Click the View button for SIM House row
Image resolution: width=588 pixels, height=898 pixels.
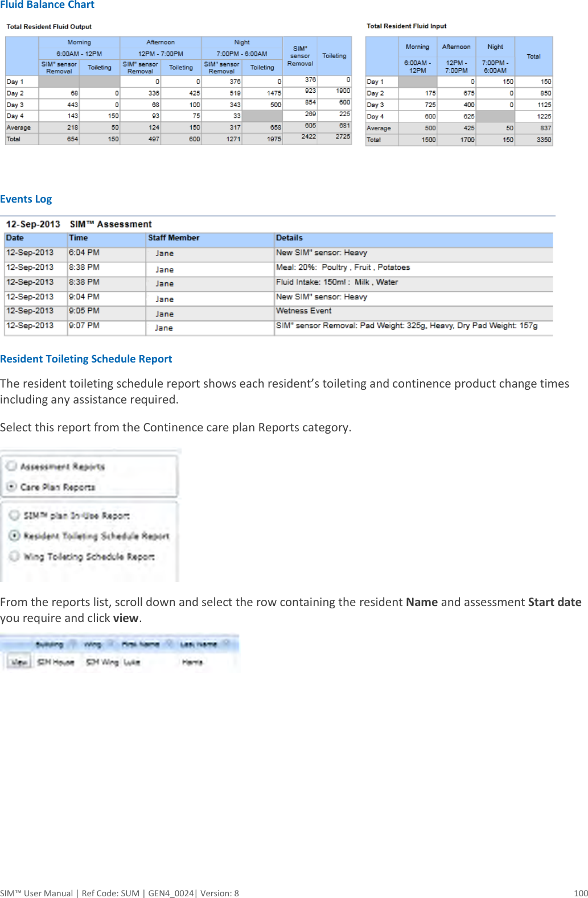[x=19, y=662]
